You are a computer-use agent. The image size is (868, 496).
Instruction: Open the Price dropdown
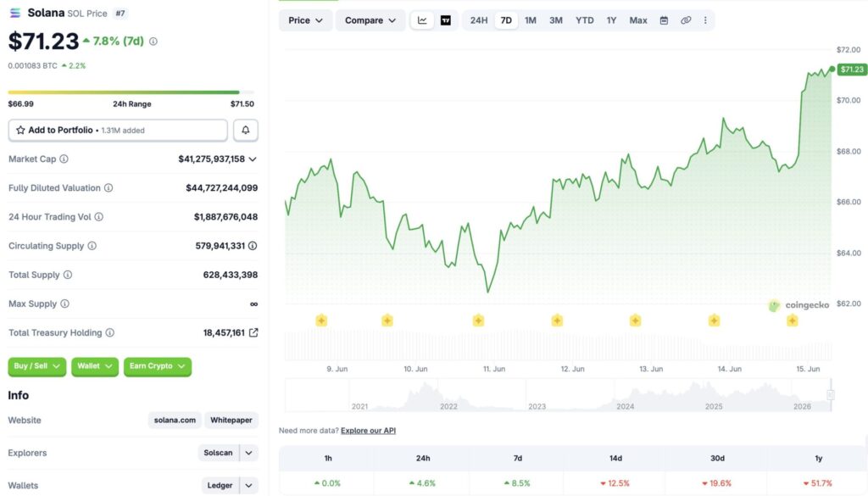tap(305, 20)
